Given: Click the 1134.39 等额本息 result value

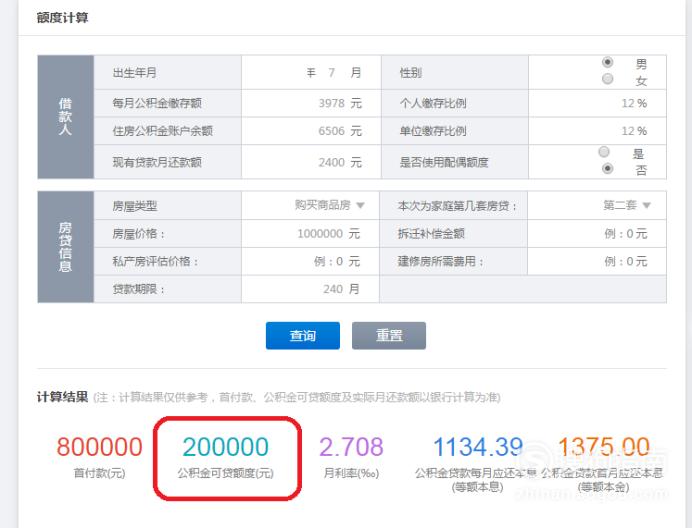Looking at the screenshot, I should point(478,447).
